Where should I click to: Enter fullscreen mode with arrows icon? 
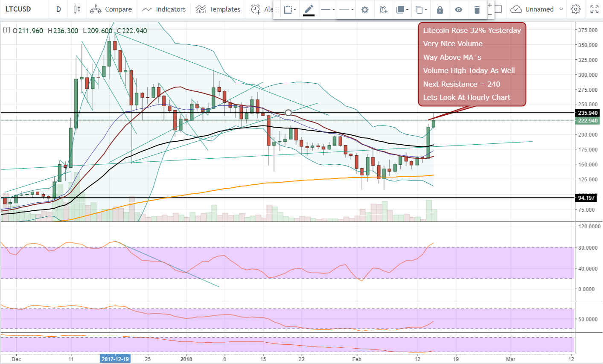point(594,9)
